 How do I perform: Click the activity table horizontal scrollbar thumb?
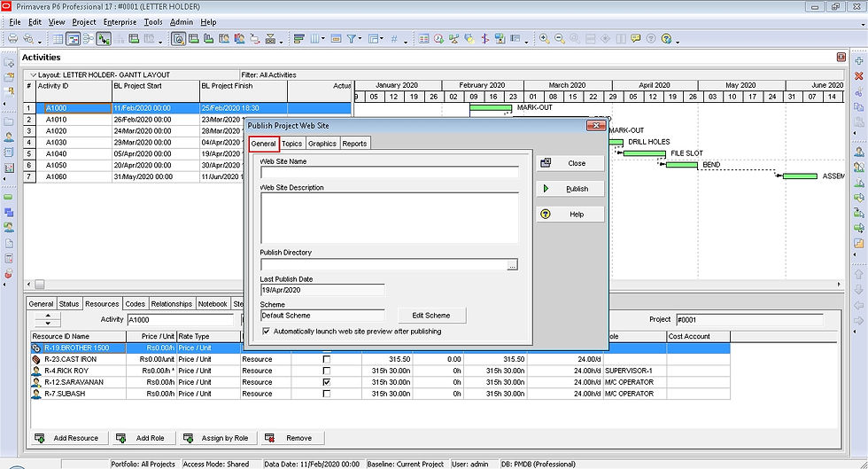(x=40, y=285)
